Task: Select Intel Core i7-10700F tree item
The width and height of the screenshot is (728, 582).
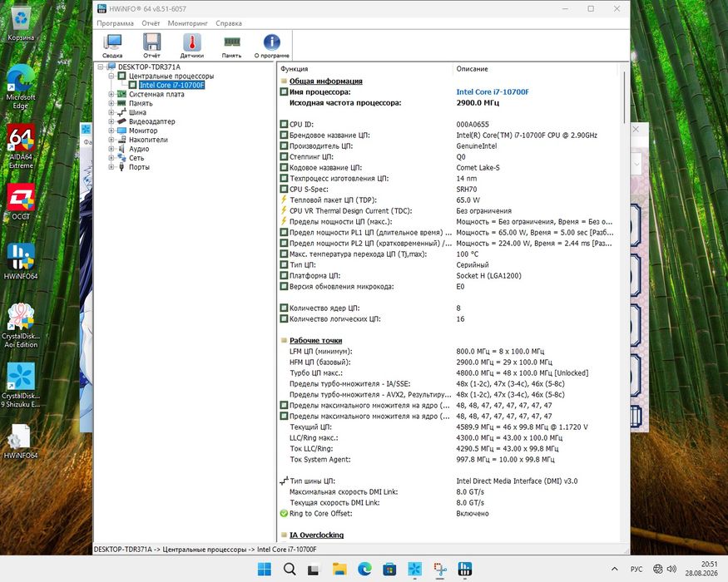Action: pyautogui.click(x=171, y=85)
